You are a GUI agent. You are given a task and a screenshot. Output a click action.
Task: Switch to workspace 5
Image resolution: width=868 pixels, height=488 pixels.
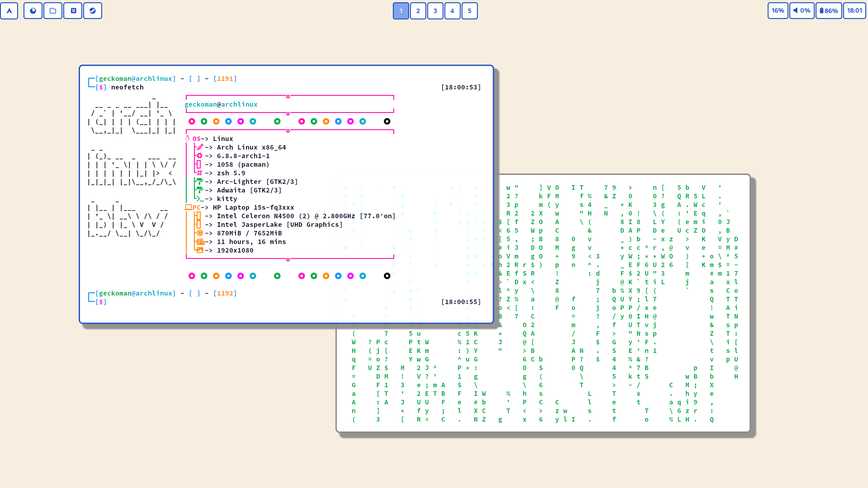470,11
